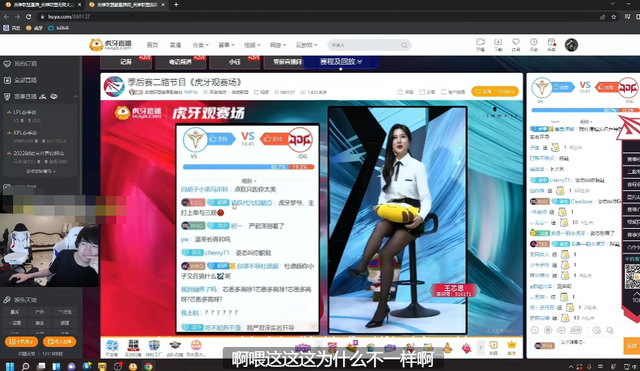
Task: Click the orange subscribe button beside the stream title
Action: (x=495, y=91)
